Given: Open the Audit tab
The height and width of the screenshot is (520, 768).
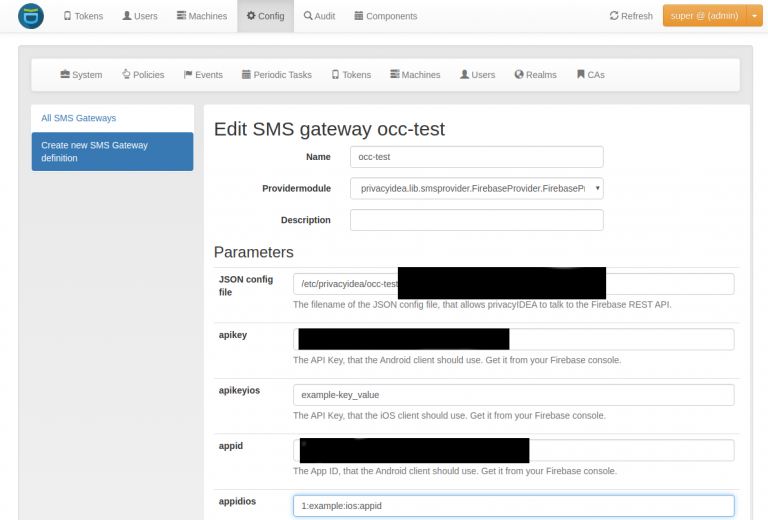Looking at the screenshot, I should tap(319, 16).
